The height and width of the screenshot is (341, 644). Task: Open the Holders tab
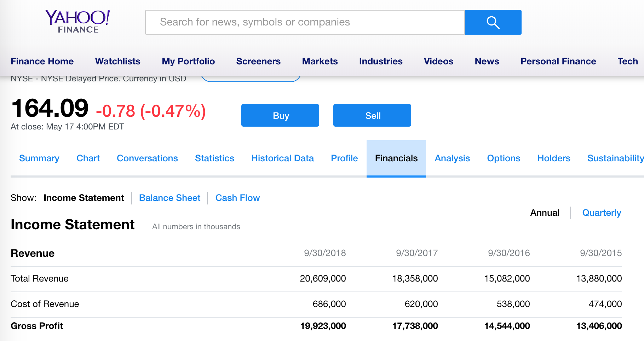click(554, 158)
